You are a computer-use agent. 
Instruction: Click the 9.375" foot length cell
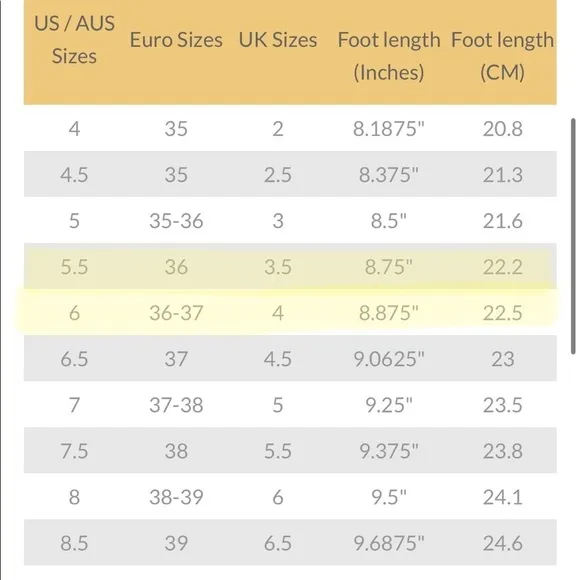pyautogui.click(x=389, y=451)
